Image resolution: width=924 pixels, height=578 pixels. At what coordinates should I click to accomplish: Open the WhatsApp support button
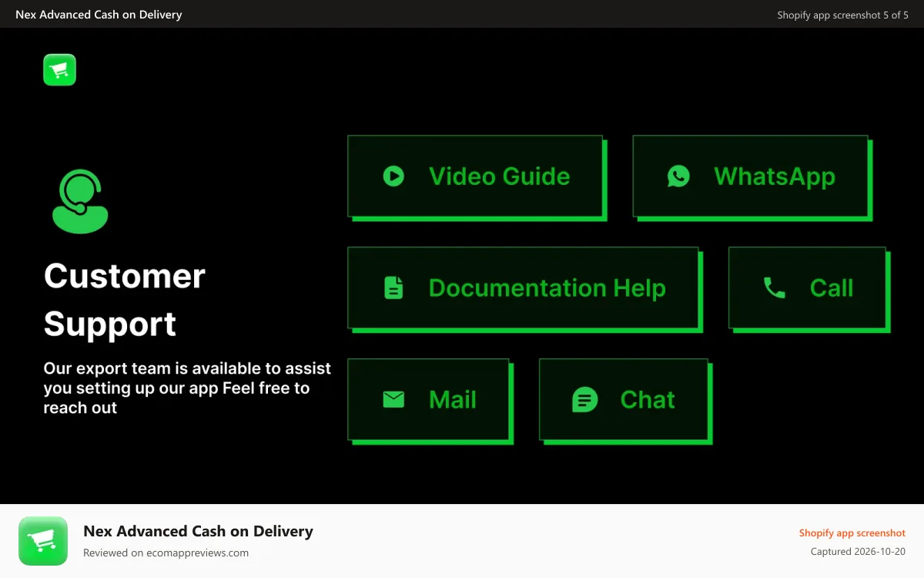coord(751,176)
